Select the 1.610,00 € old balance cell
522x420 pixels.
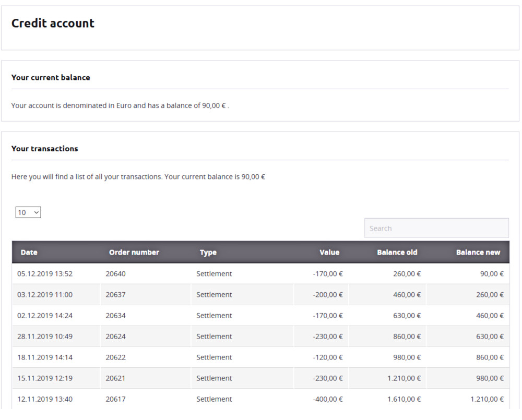(x=404, y=399)
